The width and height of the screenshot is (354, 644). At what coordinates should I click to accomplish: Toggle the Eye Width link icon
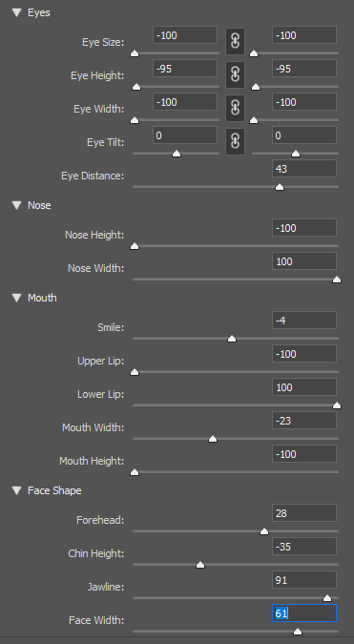click(235, 108)
